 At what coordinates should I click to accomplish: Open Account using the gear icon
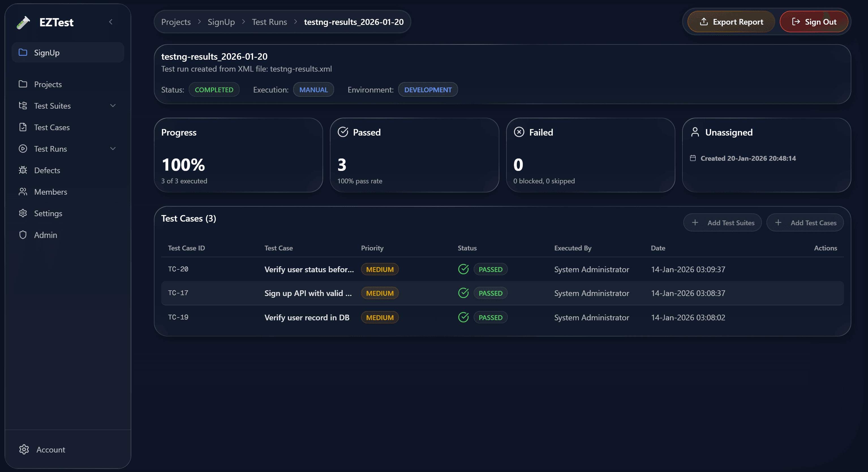coord(24,449)
